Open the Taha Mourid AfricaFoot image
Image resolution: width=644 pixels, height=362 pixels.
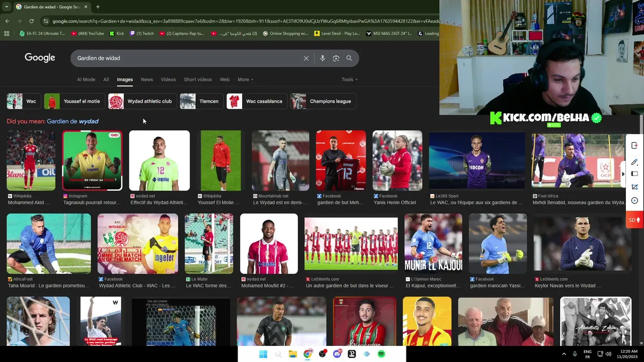(49, 244)
